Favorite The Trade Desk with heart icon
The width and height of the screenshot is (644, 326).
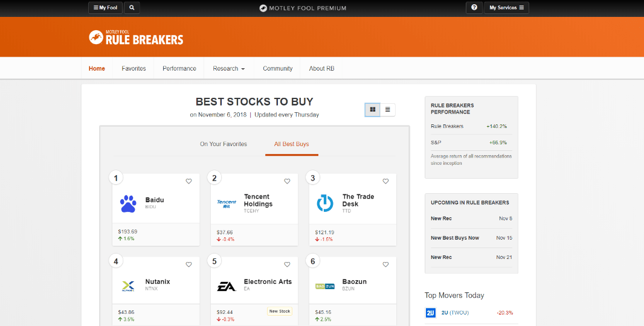tap(385, 181)
